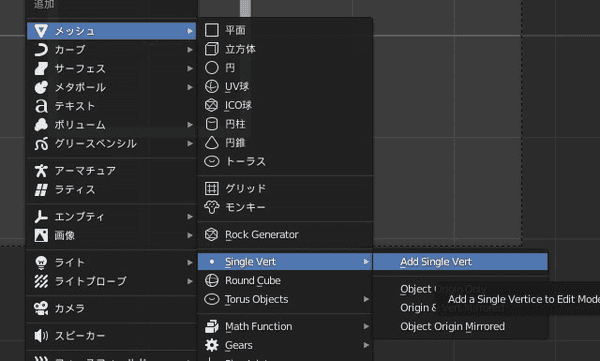Image resolution: width=600 pixels, height=361 pixels.
Task: Select the モンキー menu label
Action: [x=245, y=207]
